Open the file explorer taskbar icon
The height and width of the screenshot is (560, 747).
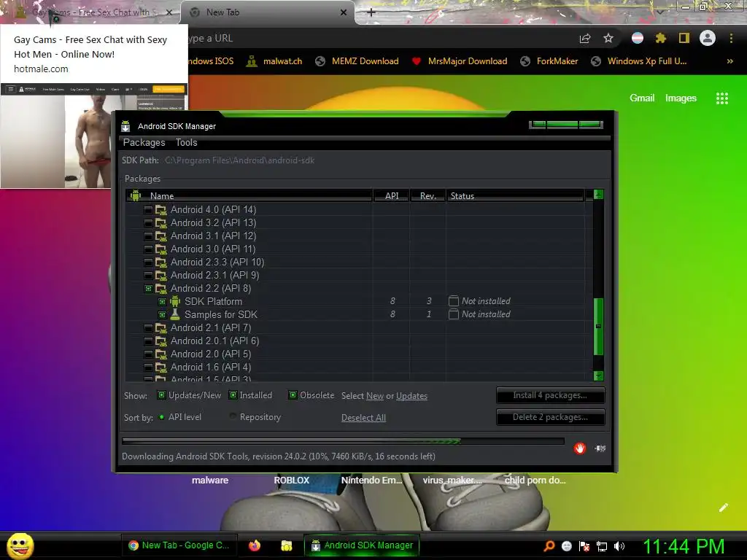tap(286, 545)
